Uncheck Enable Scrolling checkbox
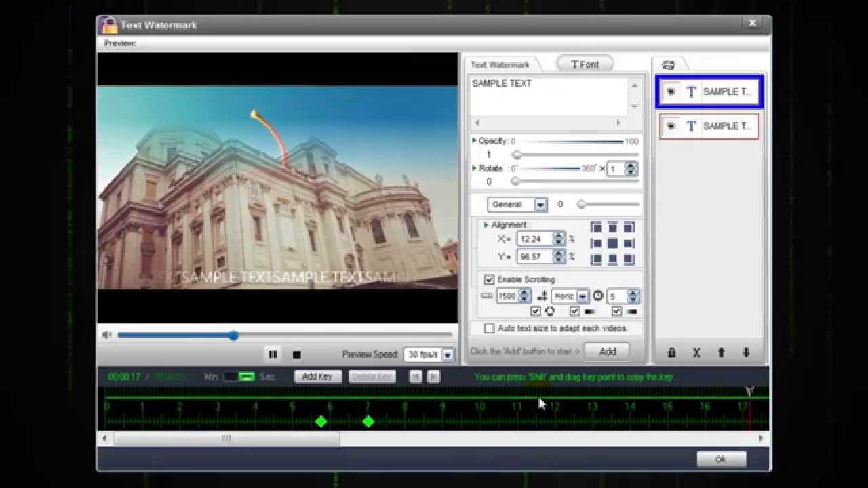The height and width of the screenshot is (488, 868). (489, 279)
